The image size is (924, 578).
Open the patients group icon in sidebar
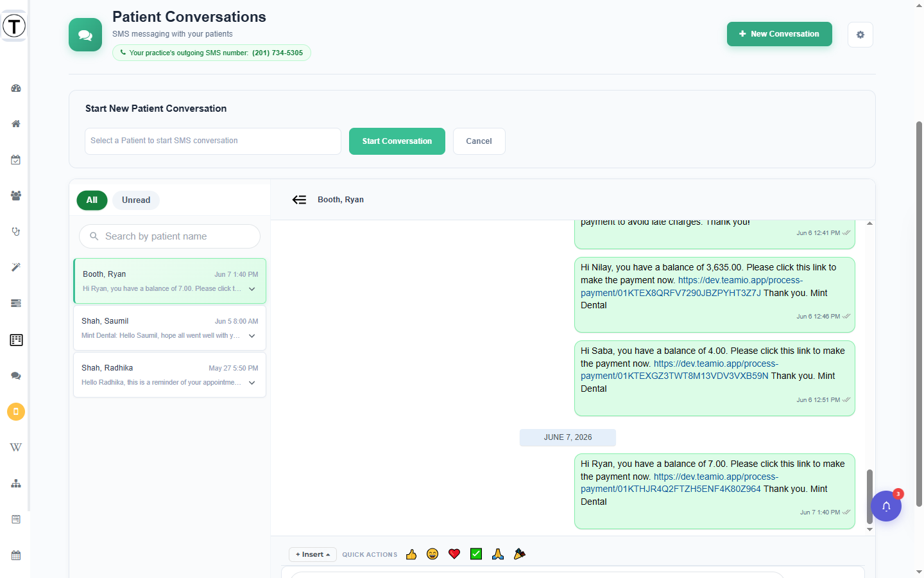click(x=16, y=196)
